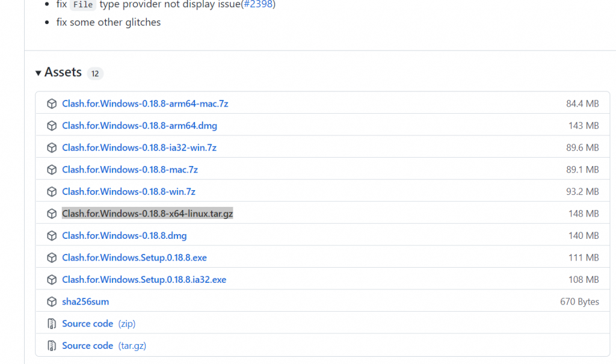Click package icon beside 0.18.8-mac.7z
The image size is (616, 364).
click(x=52, y=170)
